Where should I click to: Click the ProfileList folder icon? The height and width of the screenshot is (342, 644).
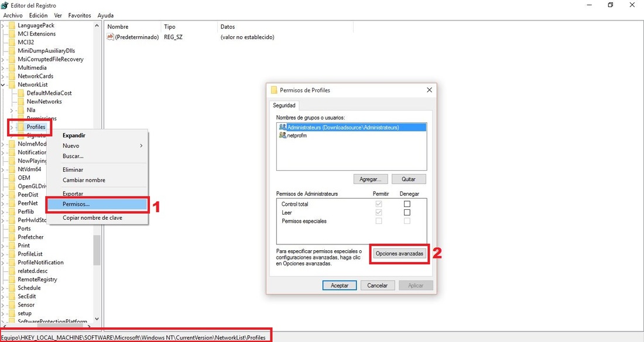point(12,254)
